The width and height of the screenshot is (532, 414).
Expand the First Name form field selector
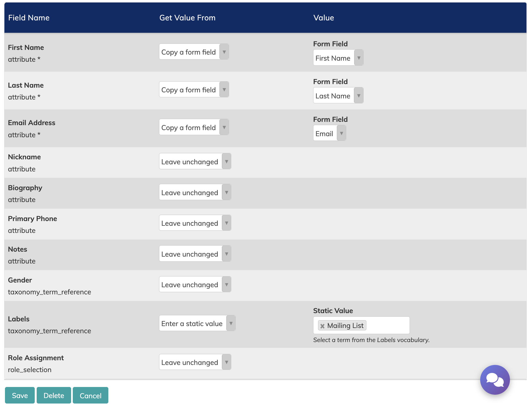(x=338, y=58)
